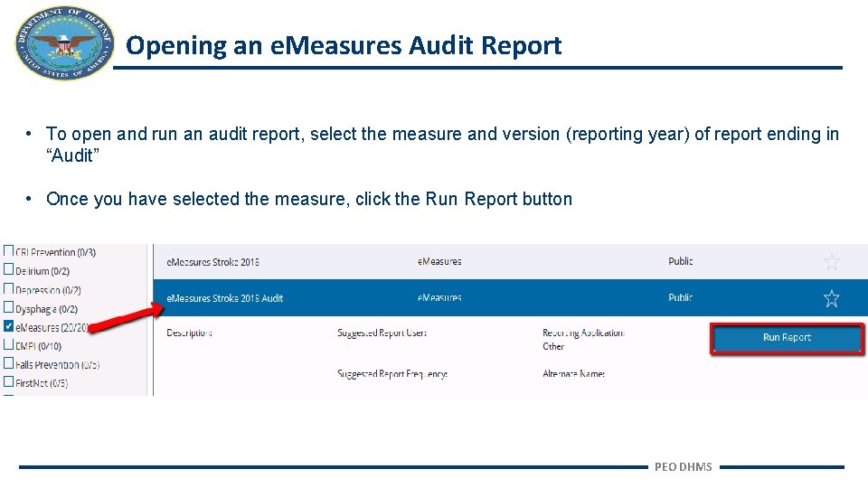This screenshot has width=868, height=488.
Task: Select the eMeasures Stroke 2018 report row
Action: [x=510, y=262]
